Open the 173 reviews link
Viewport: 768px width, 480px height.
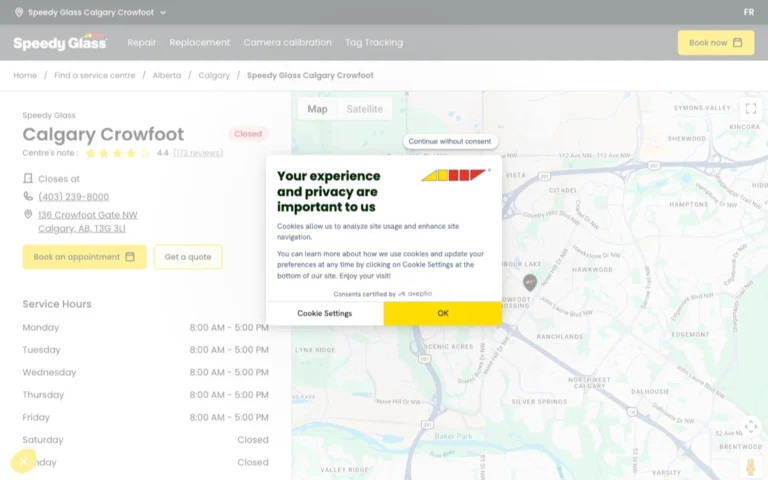click(x=198, y=153)
